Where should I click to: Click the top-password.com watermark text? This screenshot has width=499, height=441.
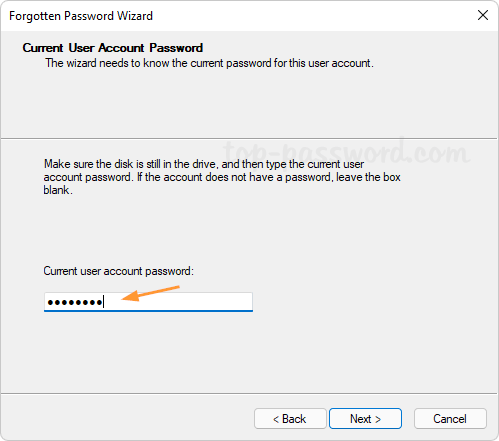347,152
